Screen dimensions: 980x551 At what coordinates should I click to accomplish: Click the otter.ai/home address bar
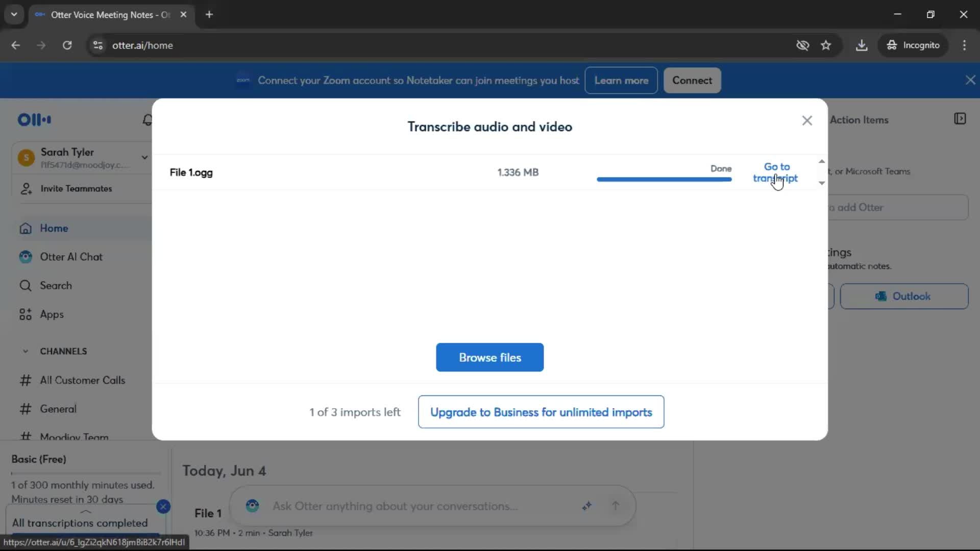tap(142, 45)
